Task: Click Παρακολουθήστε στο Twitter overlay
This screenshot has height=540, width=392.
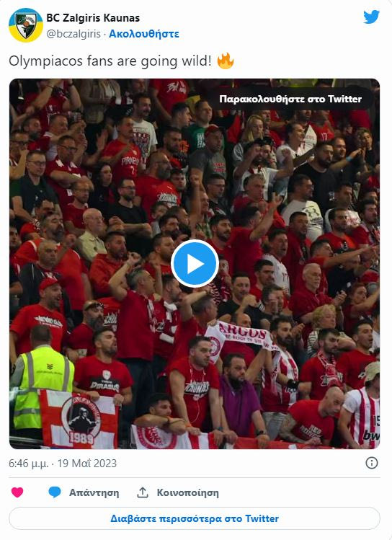Action: 290,99
